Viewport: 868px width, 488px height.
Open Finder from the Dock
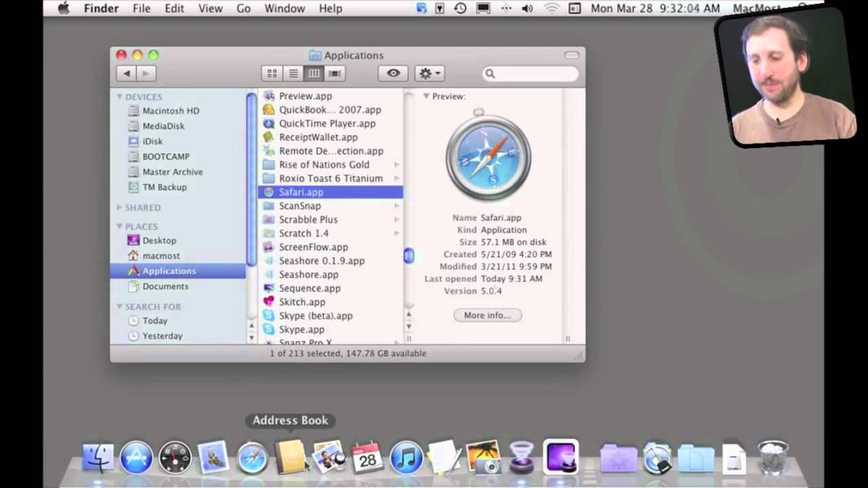98,457
